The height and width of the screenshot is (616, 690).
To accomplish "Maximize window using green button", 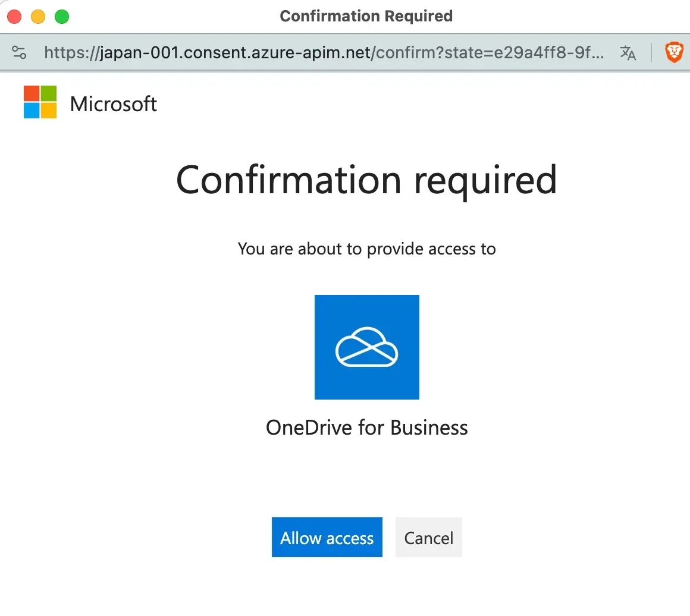I will (62, 17).
